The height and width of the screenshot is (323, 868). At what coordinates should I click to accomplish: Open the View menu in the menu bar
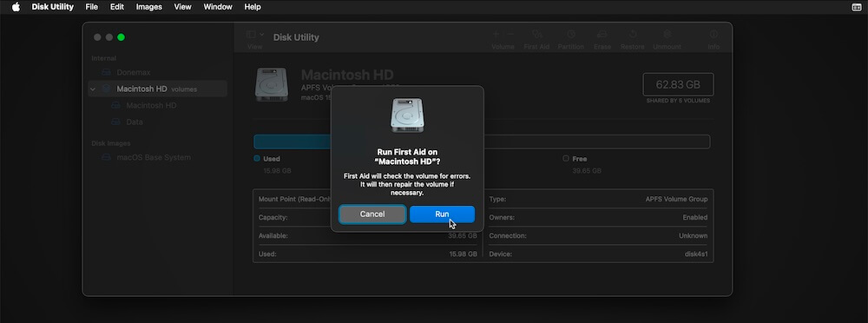click(x=182, y=7)
